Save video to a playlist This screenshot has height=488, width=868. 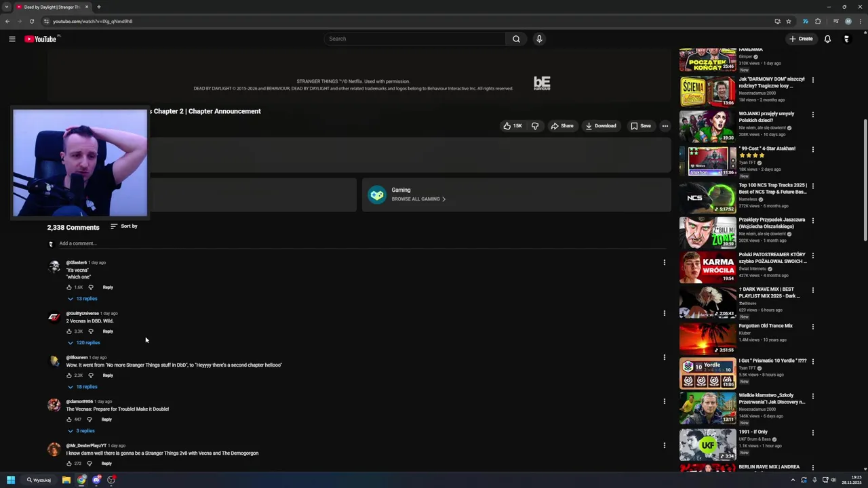click(x=641, y=125)
